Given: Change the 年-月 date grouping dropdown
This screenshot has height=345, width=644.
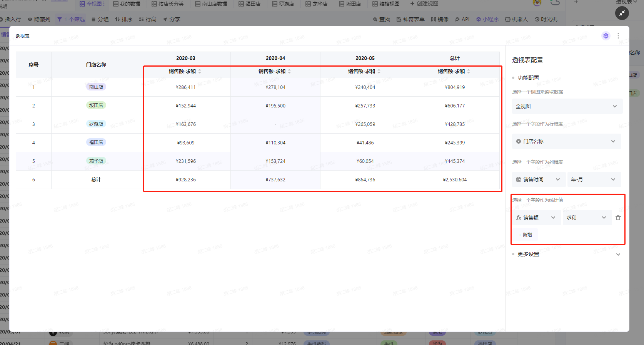Looking at the screenshot, I should point(594,179).
